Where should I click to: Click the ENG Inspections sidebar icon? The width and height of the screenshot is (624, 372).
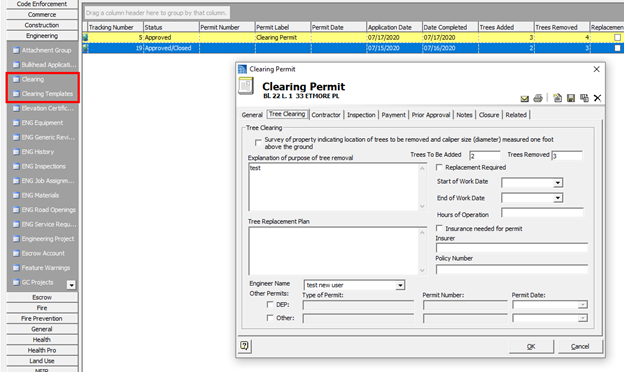click(x=16, y=167)
